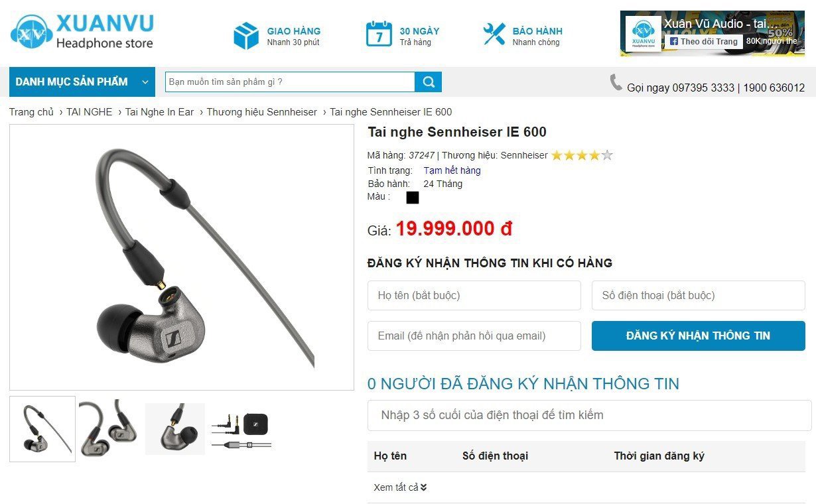Image resolution: width=816 pixels, height=504 pixels.
Task: Go to Thương hiệu Sennheiser breadcrumb
Action: 262,112
